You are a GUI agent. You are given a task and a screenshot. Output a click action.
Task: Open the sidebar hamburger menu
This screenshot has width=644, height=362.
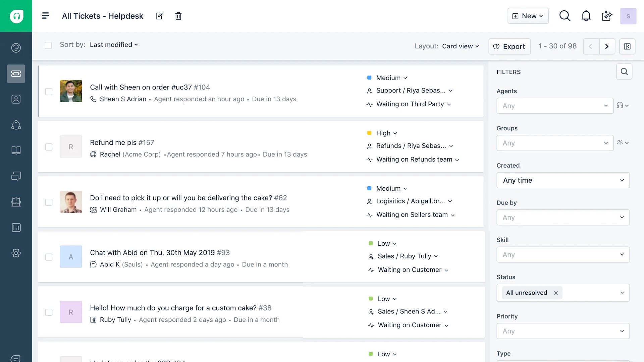46,16
